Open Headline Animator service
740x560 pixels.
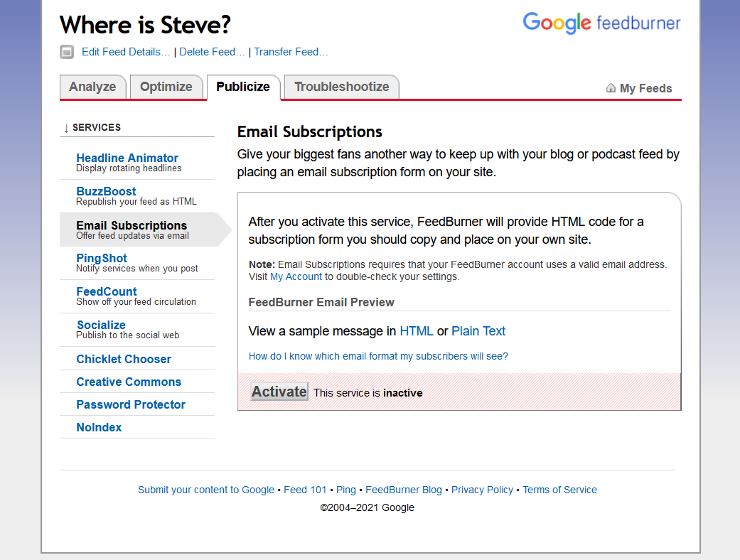click(127, 158)
